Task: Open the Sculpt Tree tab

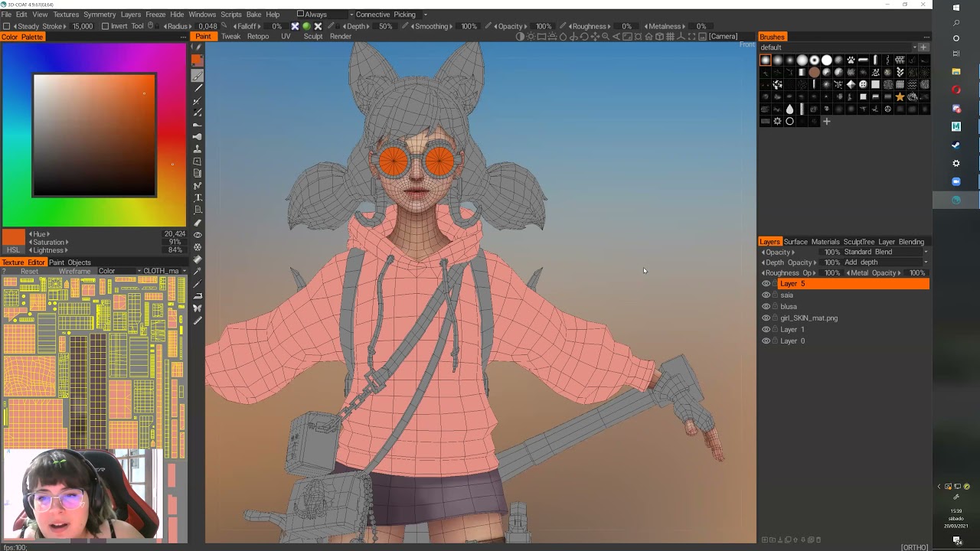Action: point(859,242)
